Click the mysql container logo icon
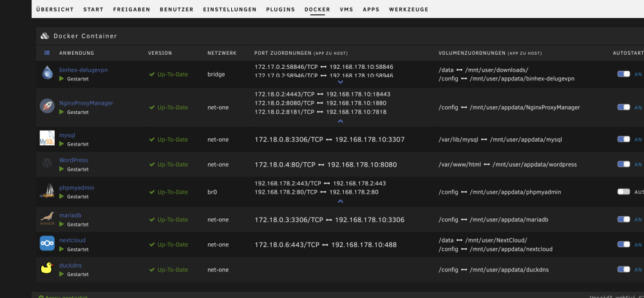 pos(47,138)
